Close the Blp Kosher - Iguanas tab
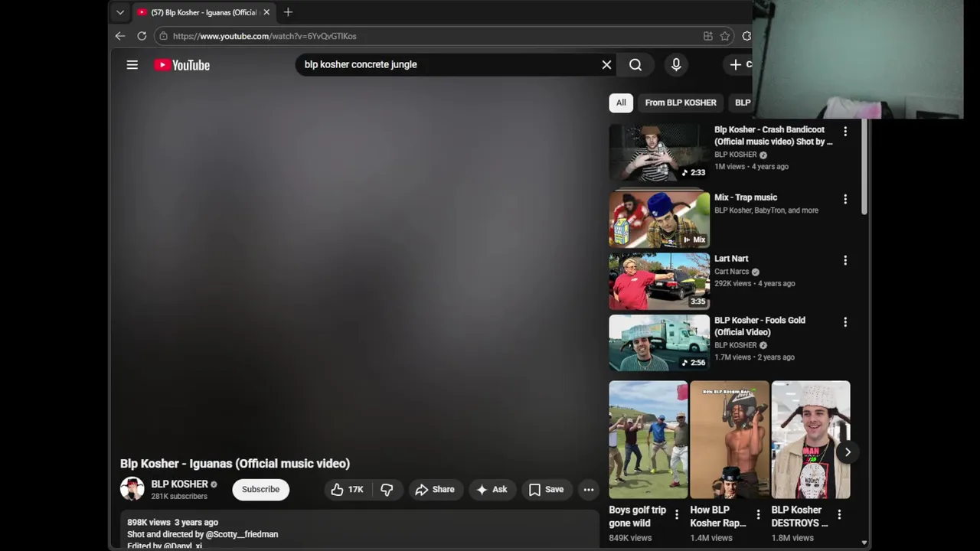Image resolution: width=980 pixels, height=551 pixels. point(266,12)
